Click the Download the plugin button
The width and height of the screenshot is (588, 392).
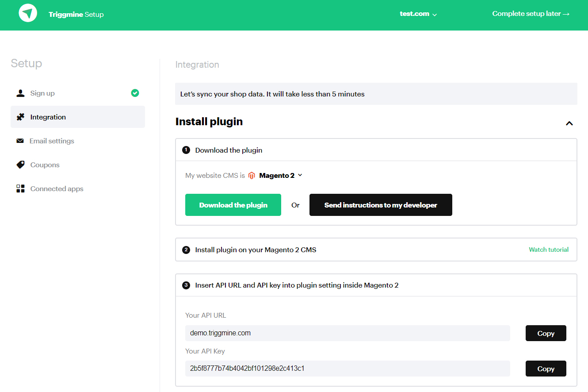tap(233, 205)
